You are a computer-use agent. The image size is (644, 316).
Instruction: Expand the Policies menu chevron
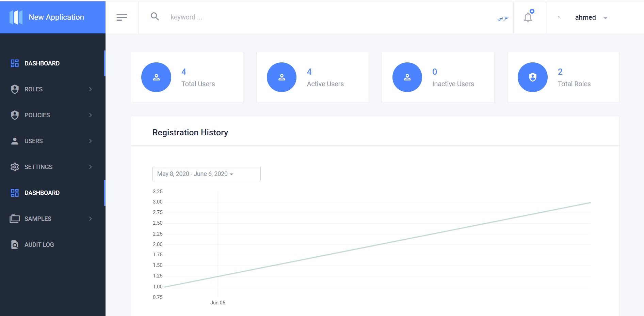(x=91, y=115)
